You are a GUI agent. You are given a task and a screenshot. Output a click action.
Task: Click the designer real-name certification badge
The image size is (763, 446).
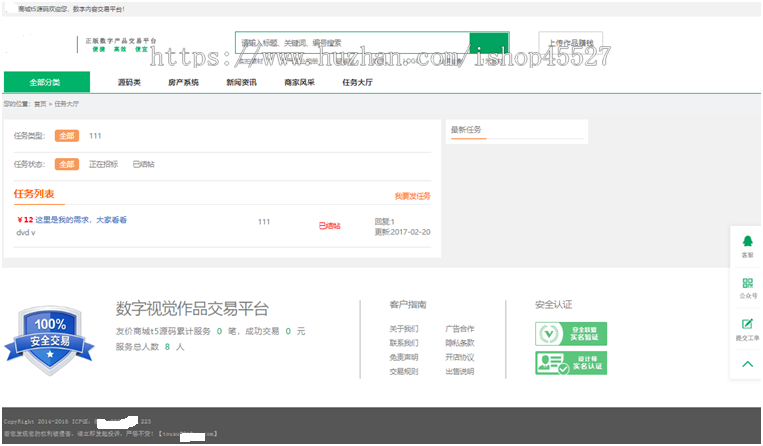tap(571, 363)
